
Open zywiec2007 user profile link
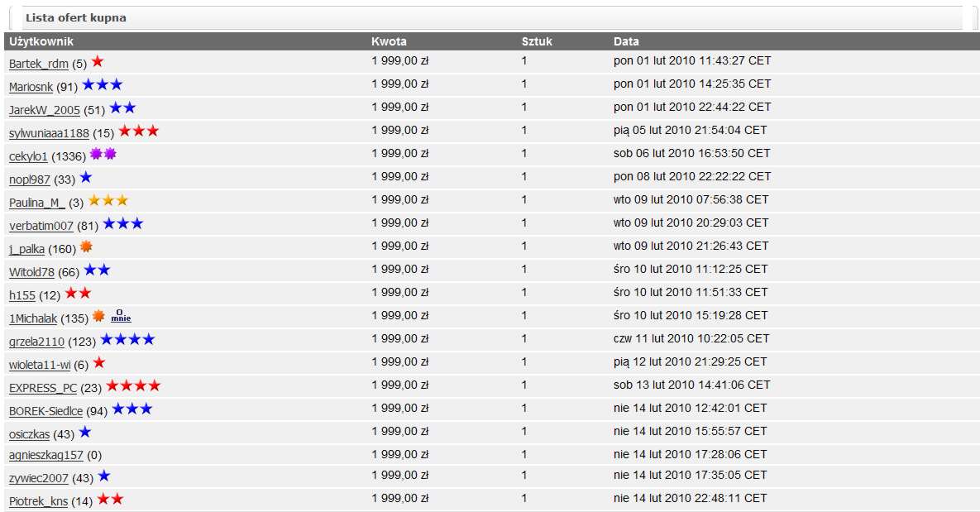tap(39, 478)
